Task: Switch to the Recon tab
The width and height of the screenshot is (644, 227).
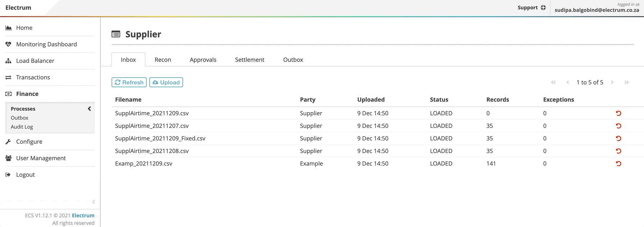Action: (163, 60)
